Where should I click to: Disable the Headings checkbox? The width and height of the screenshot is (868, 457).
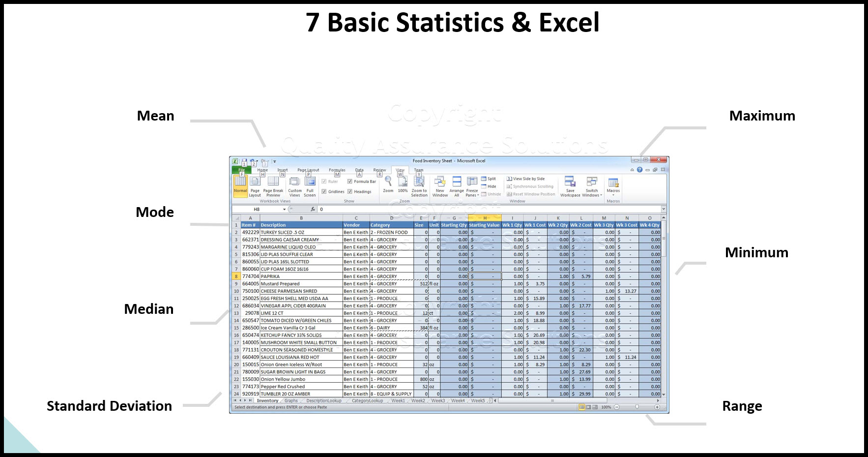349,192
